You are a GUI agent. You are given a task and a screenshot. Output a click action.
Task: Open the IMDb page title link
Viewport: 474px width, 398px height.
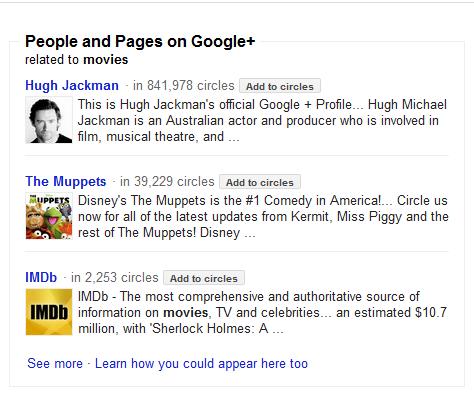point(41,278)
